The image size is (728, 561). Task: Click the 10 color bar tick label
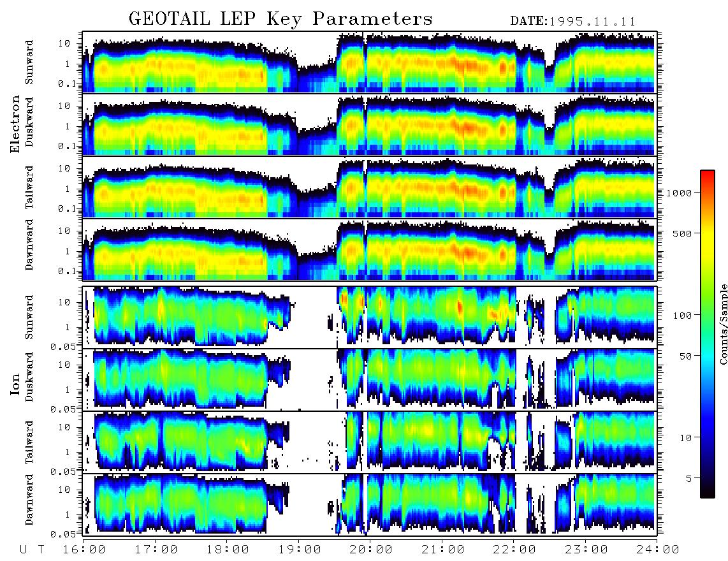click(x=686, y=438)
